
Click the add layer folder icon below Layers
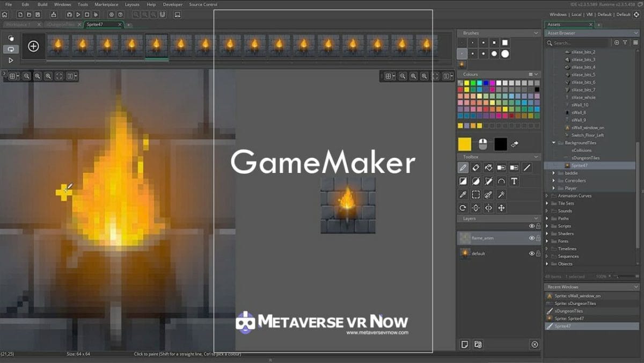[478, 344]
